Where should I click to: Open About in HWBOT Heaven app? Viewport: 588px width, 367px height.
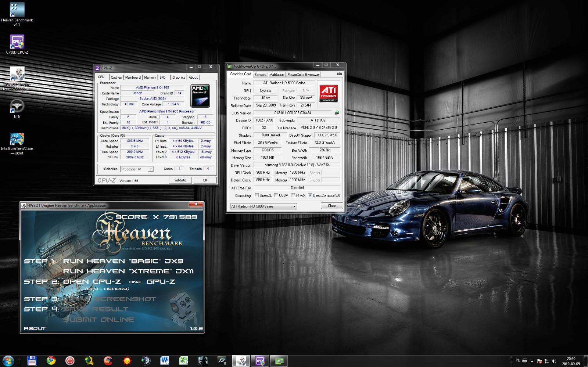pyautogui.click(x=35, y=328)
